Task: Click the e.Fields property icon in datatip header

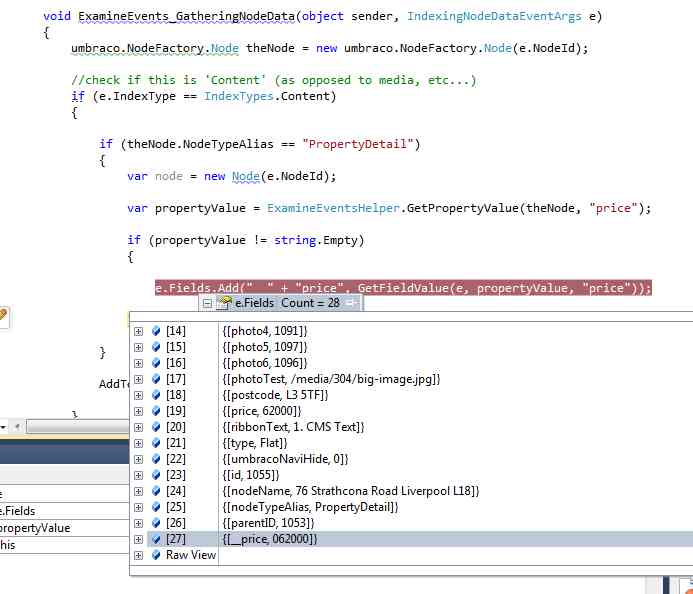Action: [225, 303]
